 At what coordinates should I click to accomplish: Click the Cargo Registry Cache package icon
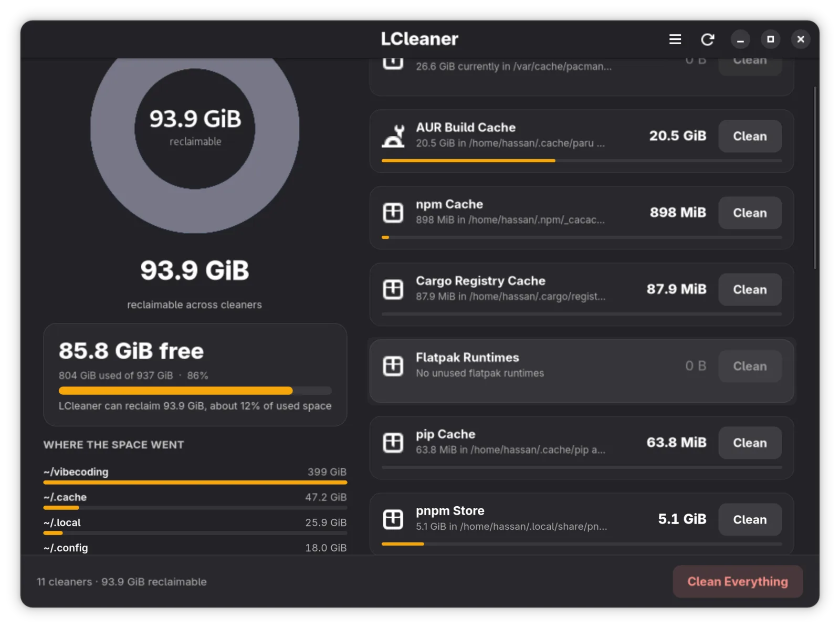(393, 289)
